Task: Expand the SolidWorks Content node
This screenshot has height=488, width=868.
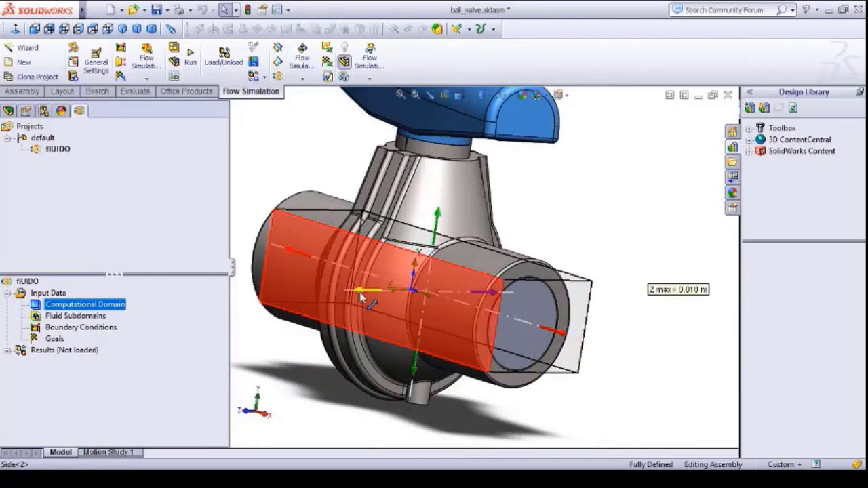Action: [x=749, y=151]
